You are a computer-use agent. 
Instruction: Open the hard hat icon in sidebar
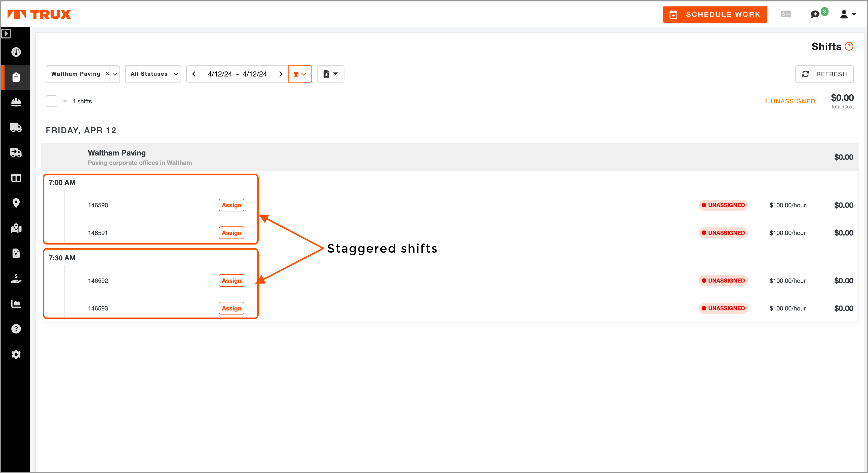point(16,102)
